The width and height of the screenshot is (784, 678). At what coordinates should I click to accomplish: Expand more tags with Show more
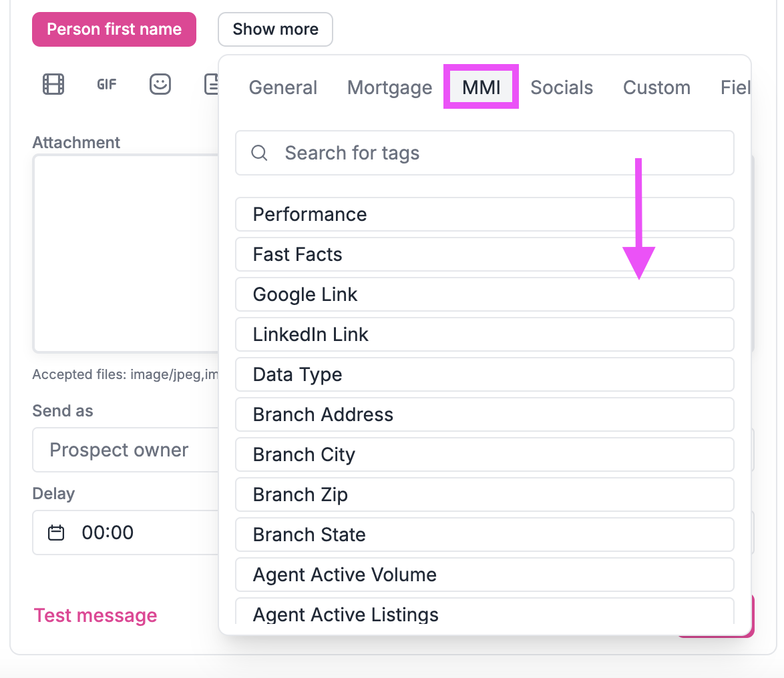(275, 29)
